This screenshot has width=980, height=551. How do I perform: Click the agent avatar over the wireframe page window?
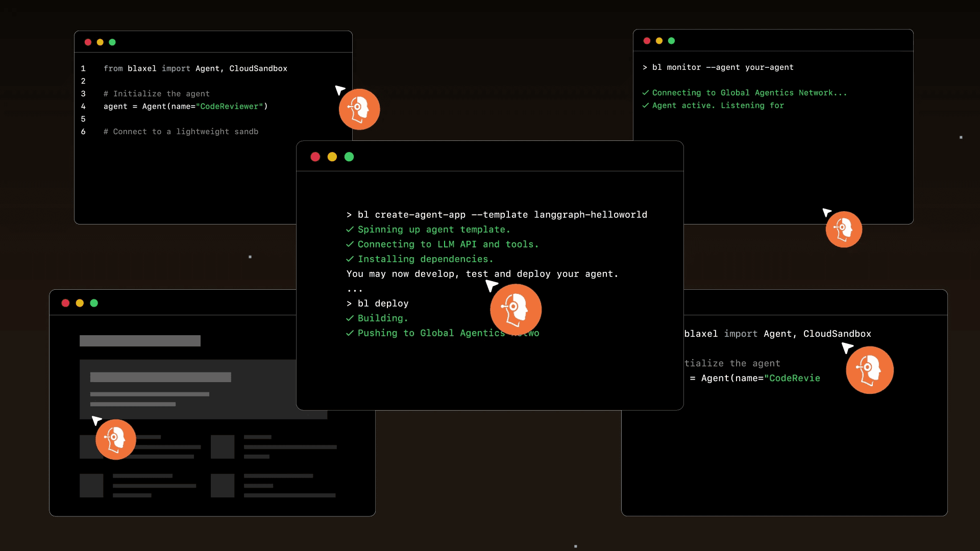116,439
